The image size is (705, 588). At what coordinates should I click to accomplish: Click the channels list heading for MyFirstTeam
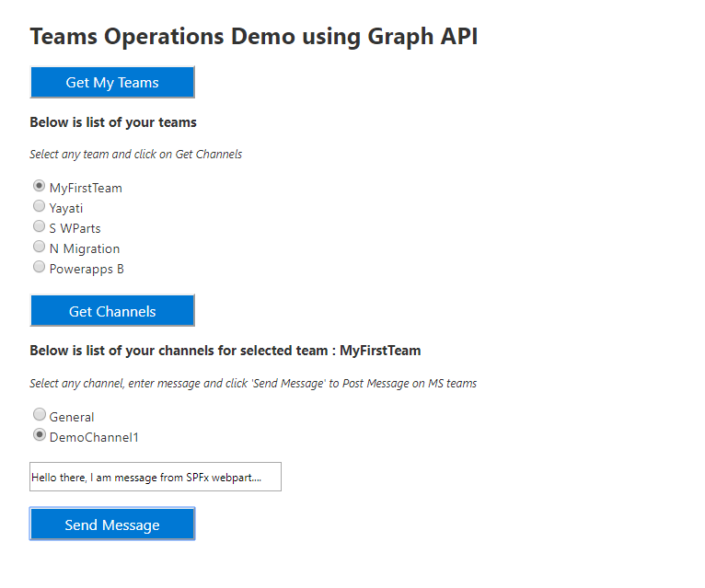point(225,351)
